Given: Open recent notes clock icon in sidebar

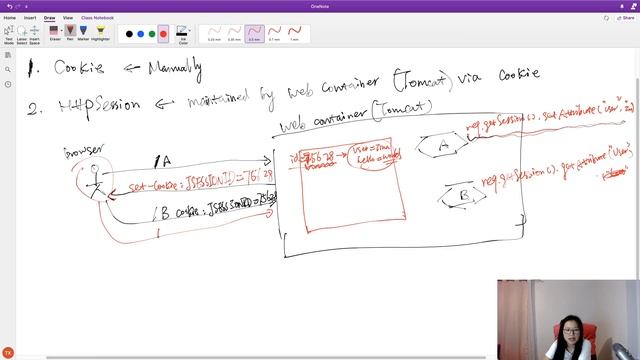Looking at the screenshot, I should (8, 84).
